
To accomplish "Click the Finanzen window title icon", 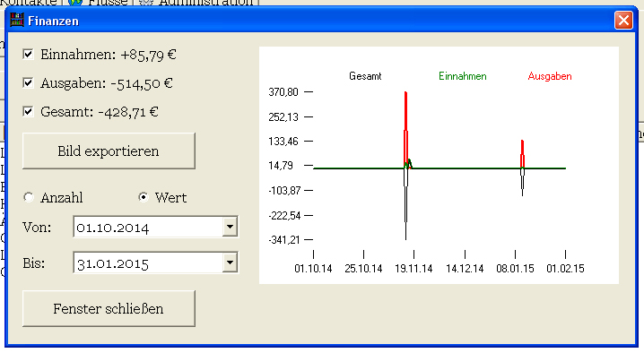I will pos(17,20).
